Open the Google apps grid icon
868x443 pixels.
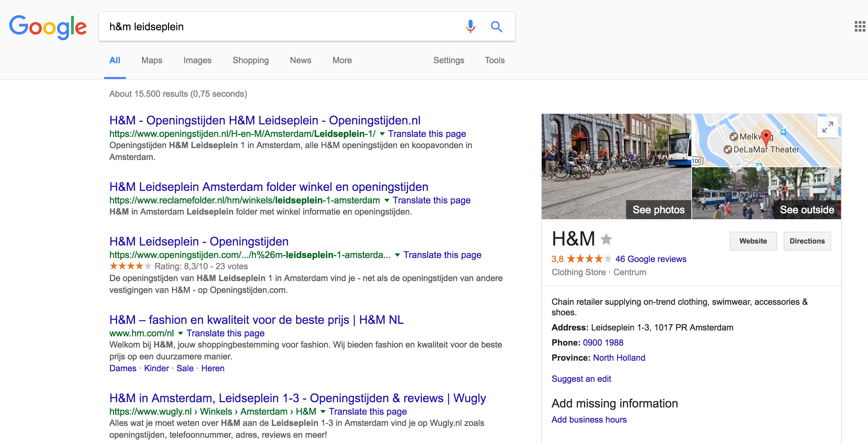[859, 26]
